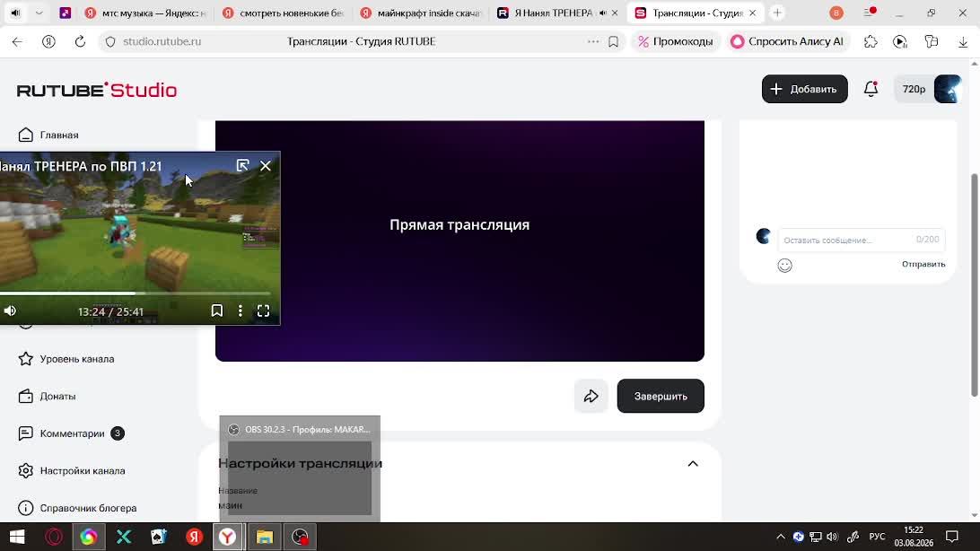The height and width of the screenshot is (551, 980).
Task: Click the studio.rutube.ru address bar
Action: 162,42
